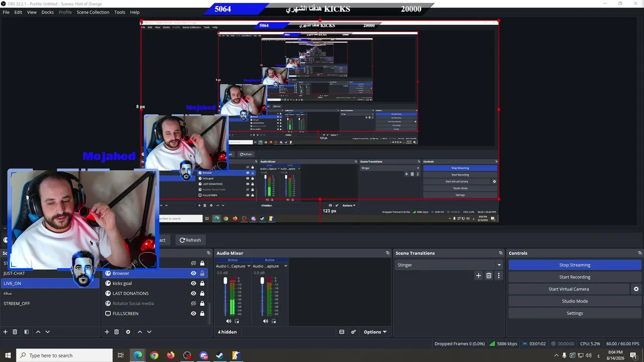Open the Docks menu
Image resolution: width=644 pixels, height=362 pixels.
tap(47, 12)
